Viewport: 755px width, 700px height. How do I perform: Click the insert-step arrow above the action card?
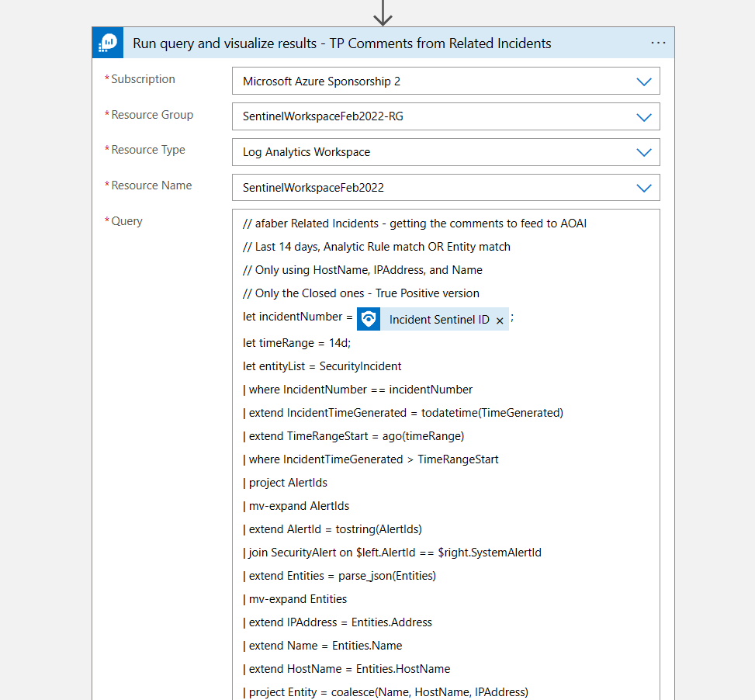click(382, 13)
